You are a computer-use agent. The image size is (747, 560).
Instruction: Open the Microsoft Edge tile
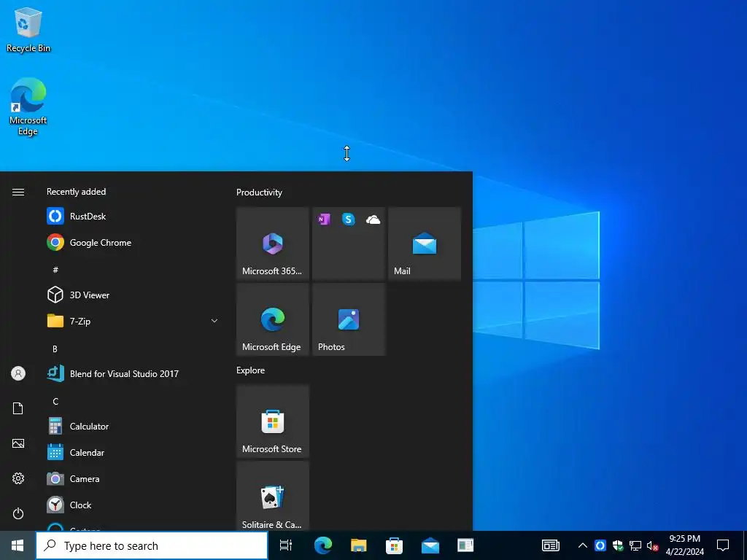(273, 319)
